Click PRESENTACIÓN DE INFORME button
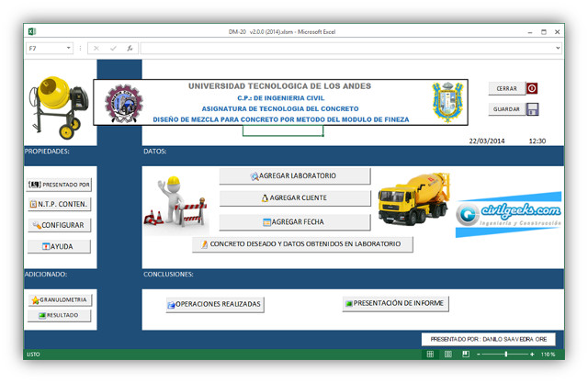588x383 pixels. coord(394,304)
